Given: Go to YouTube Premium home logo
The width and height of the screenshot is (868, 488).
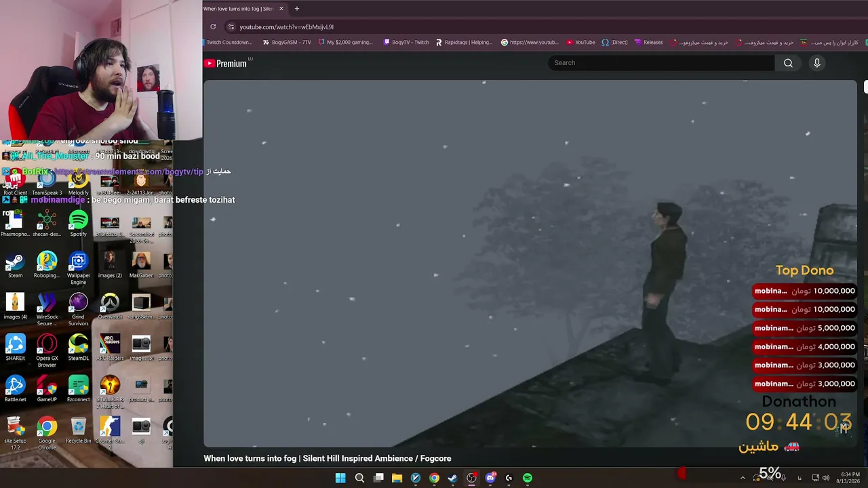Looking at the screenshot, I should pos(226,64).
